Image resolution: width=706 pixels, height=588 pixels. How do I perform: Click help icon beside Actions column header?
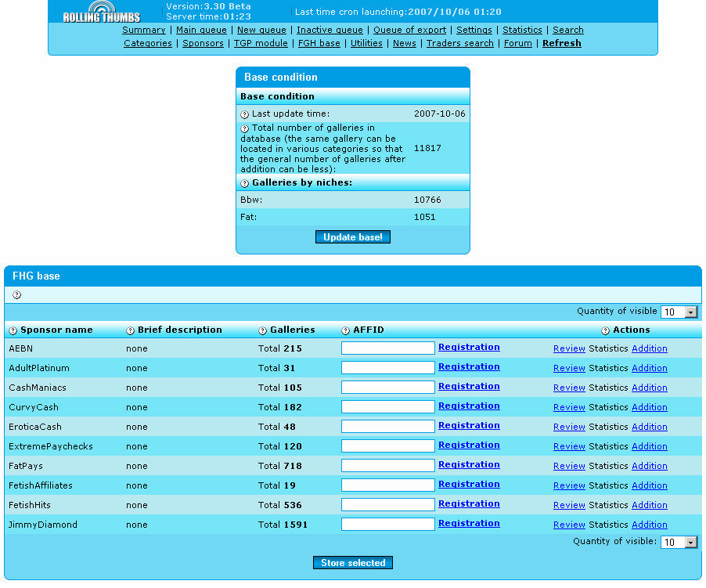point(605,331)
